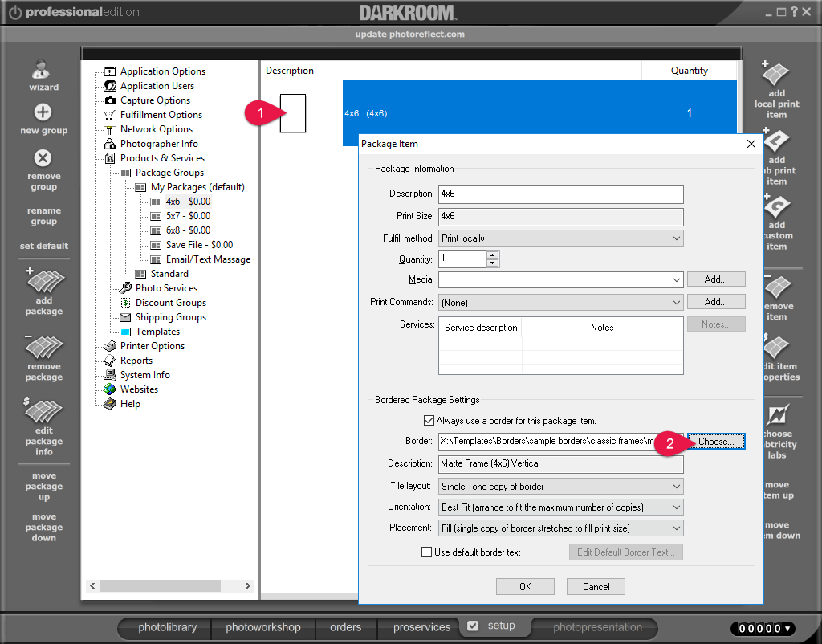The height and width of the screenshot is (644, 822).
Task: Switch to proservices tab
Action: click(421, 627)
